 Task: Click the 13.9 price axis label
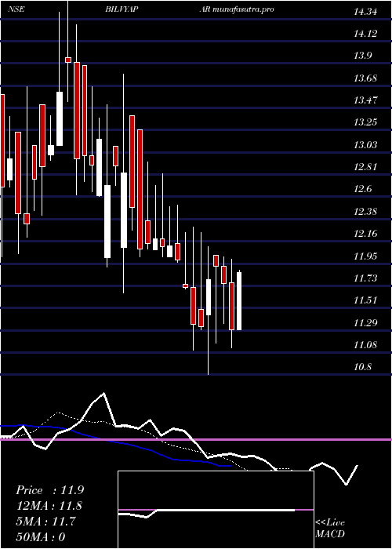[362, 56]
